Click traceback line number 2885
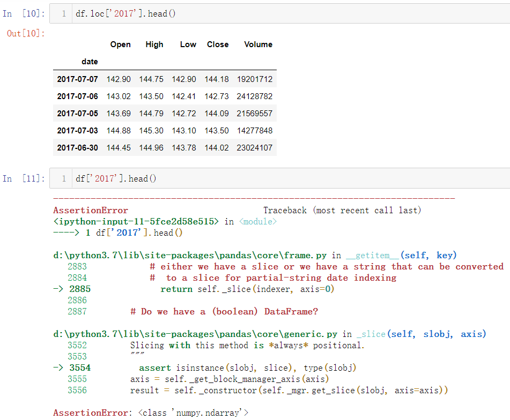This screenshot has height=420, width=510. click(x=80, y=289)
